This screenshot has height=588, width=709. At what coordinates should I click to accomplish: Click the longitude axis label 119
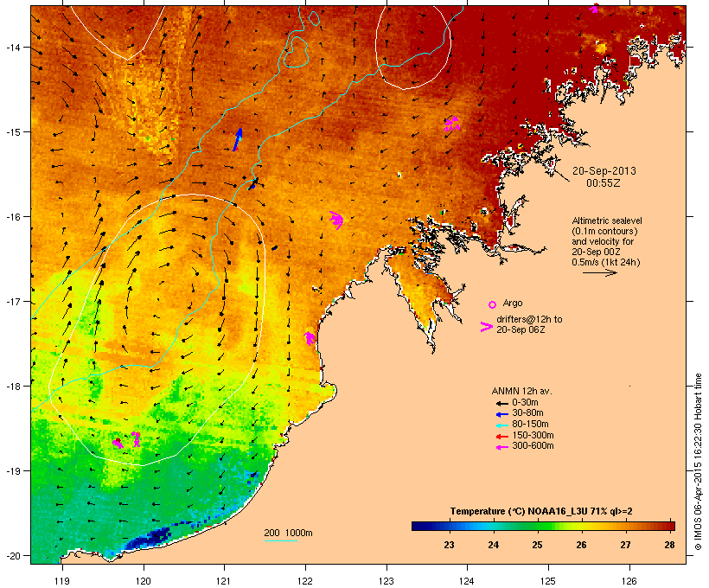click(x=62, y=581)
